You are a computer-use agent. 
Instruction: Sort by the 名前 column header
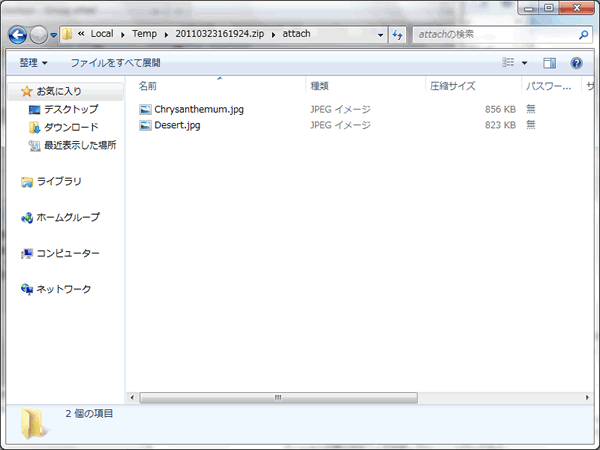coord(148,86)
